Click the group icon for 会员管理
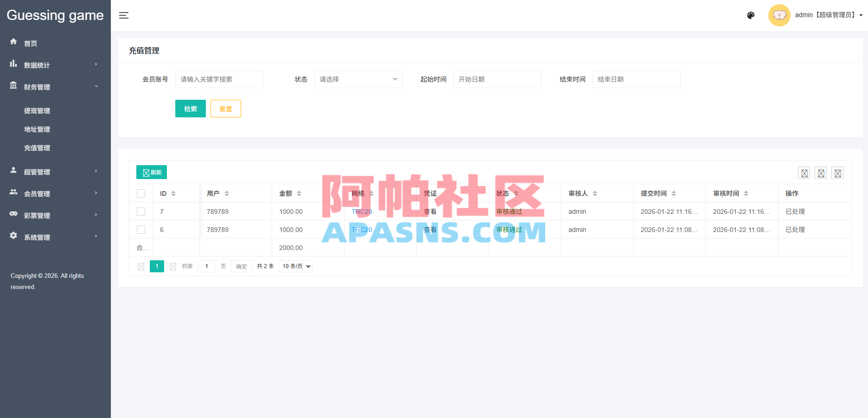Screen dimensions: 868x418 13,192
